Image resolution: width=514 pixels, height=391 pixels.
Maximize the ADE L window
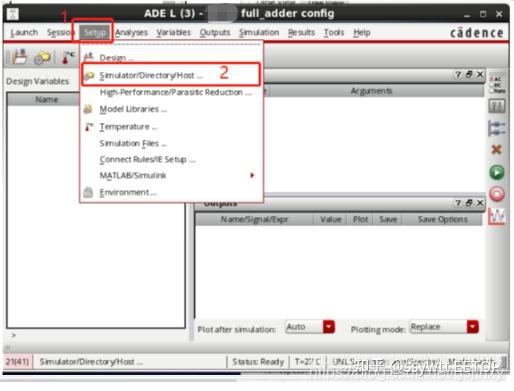tap(483, 14)
